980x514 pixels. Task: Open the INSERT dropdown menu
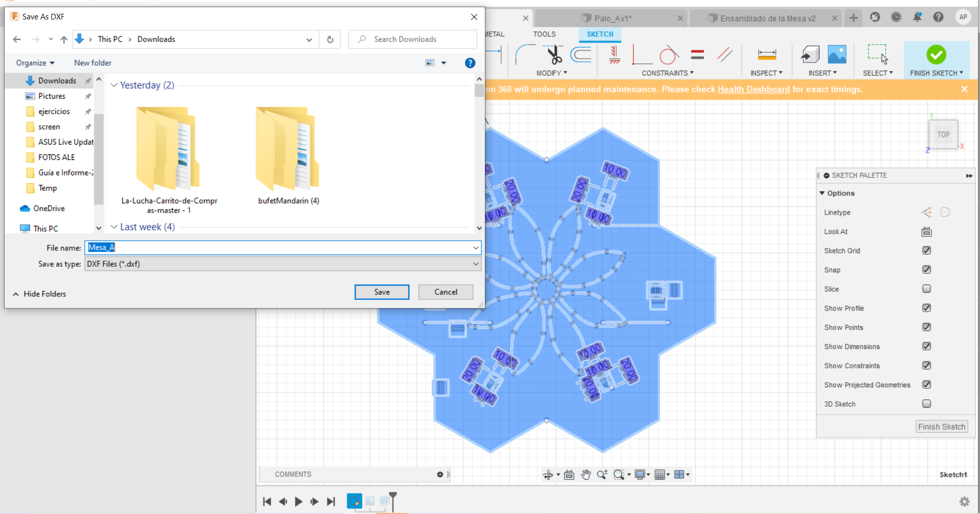822,73
